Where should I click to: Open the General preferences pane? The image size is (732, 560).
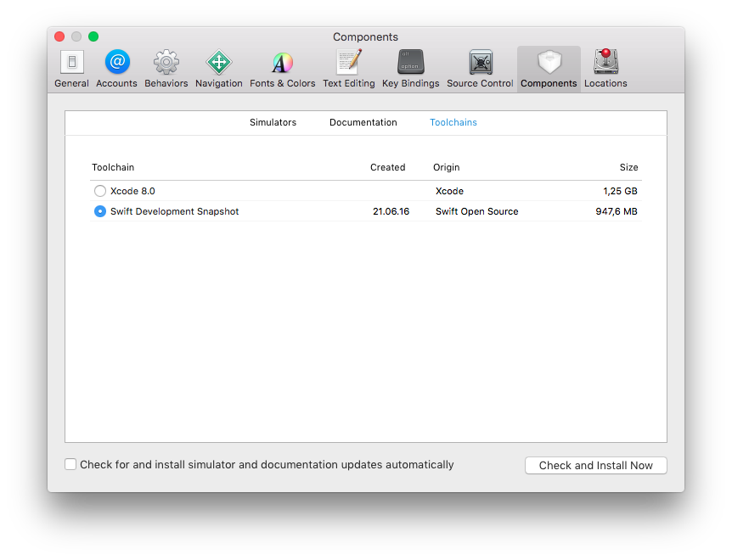tap(71, 69)
